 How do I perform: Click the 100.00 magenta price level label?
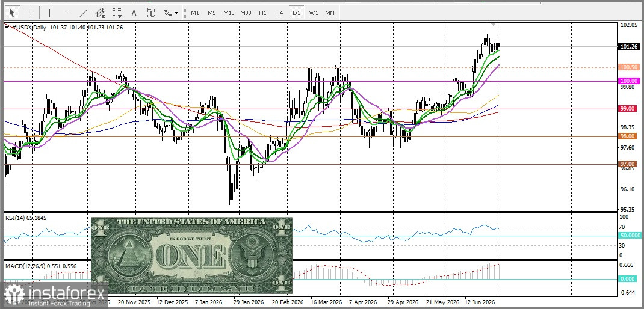(628, 81)
